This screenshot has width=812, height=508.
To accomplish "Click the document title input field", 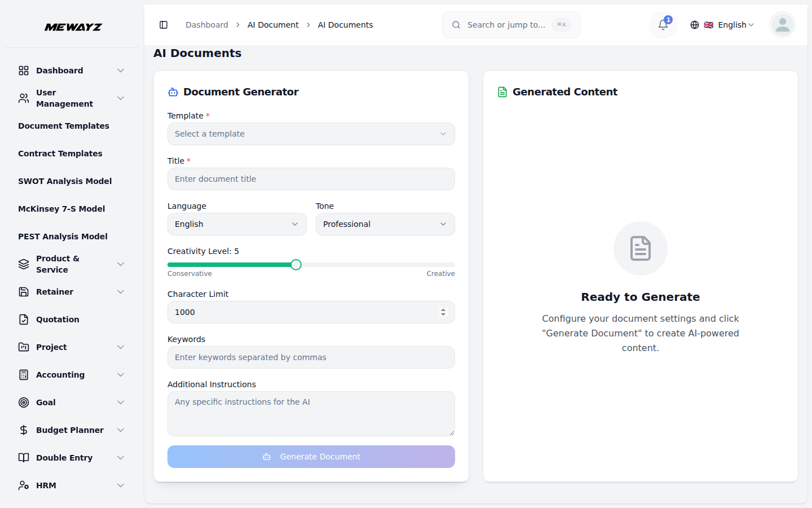I will [x=311, y=179].
